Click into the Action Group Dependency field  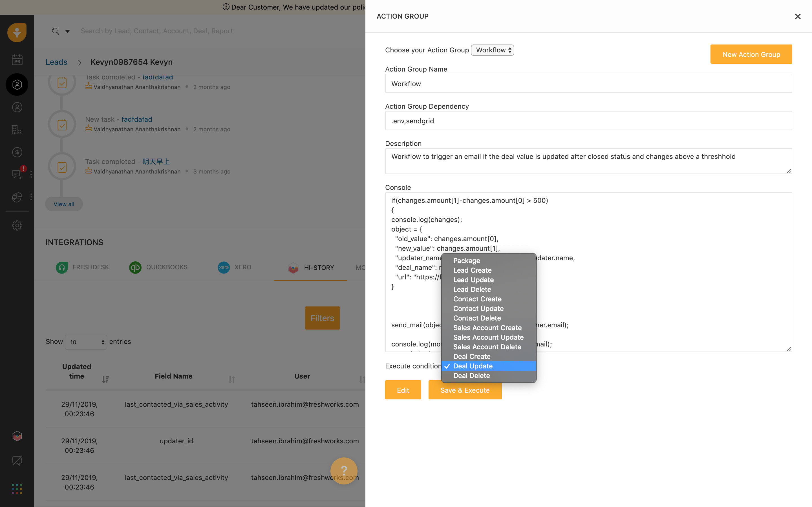pyautogui.click(x=588, y=121)
